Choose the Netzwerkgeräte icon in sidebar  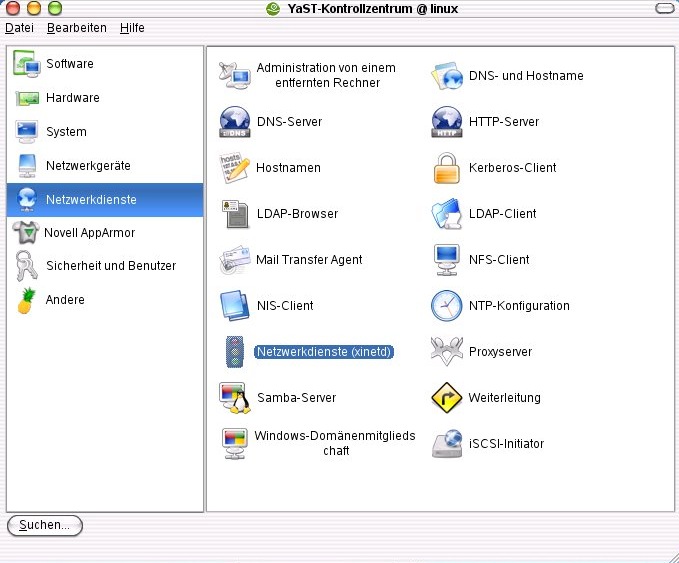(27, 165)
